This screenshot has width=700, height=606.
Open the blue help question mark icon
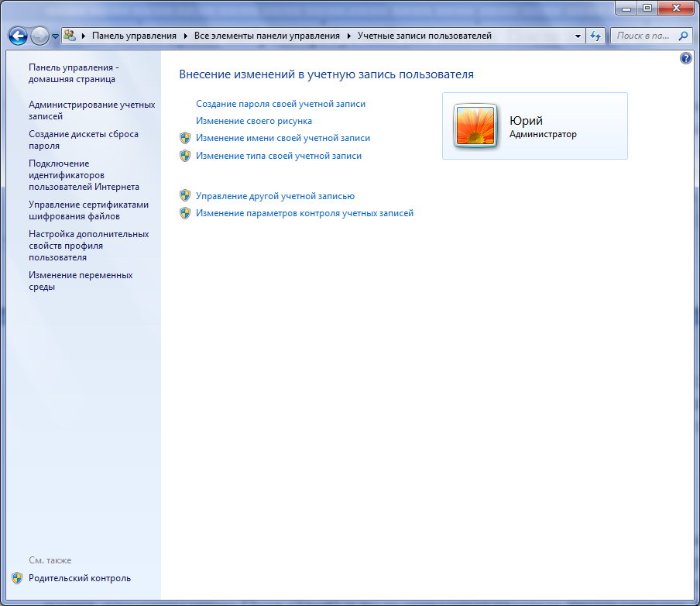point(686,58)
